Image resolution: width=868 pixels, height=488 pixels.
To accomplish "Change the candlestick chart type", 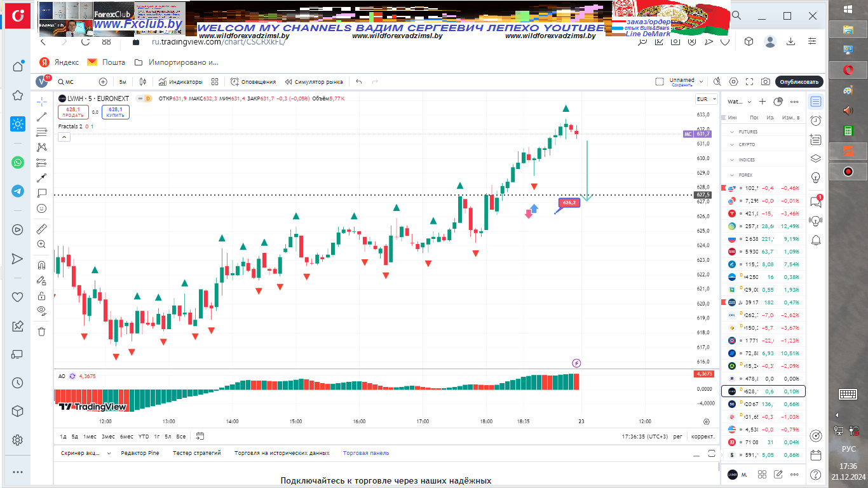I will (x=143, y=82).
